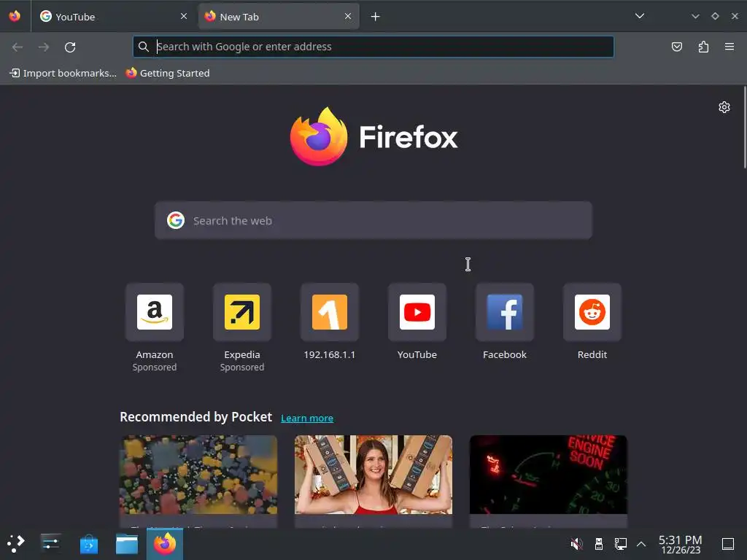Reload the current page
Viewport: 747px width, 560px height.
(70, 47)
